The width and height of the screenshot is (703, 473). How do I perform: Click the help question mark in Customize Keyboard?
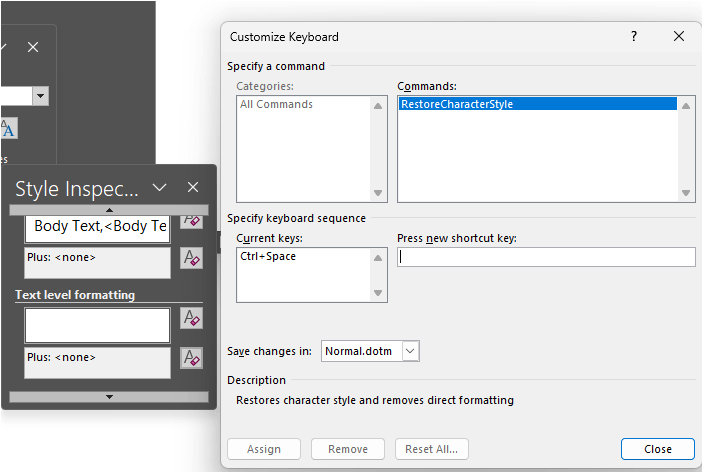pos(634,36)
